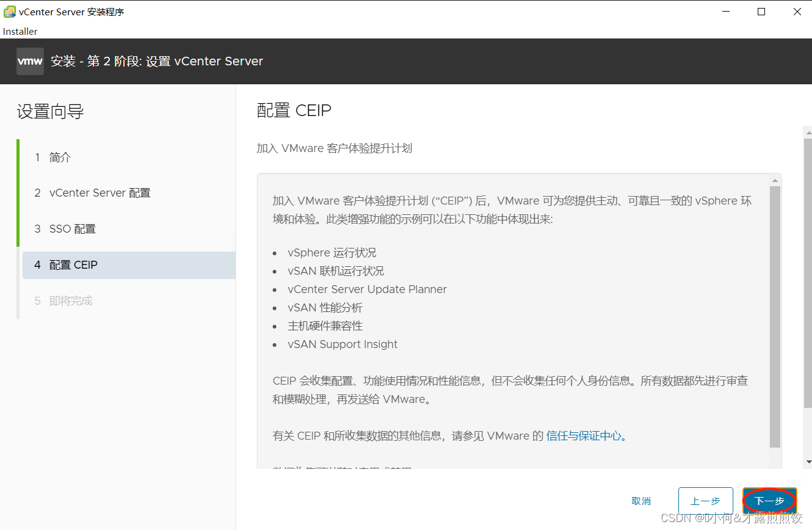Image resolution: width=812 pixels, height=530 pixels.
Task: Click the 配置 CEIP heading
Action: (x=294, y=111)
